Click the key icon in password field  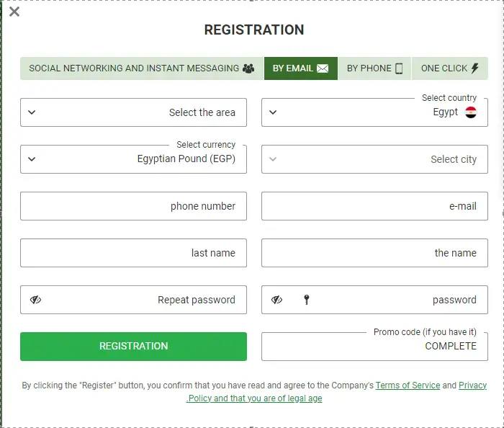(x=307, y=300)
